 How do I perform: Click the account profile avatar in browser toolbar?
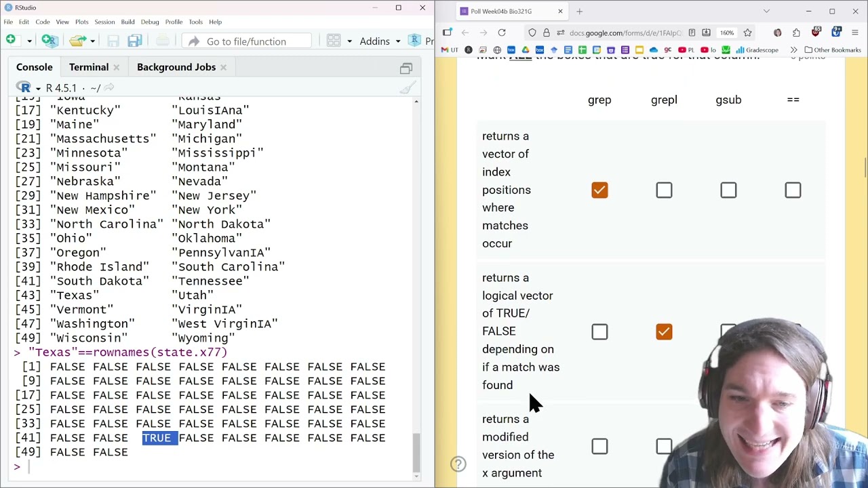tap(777, 33)
